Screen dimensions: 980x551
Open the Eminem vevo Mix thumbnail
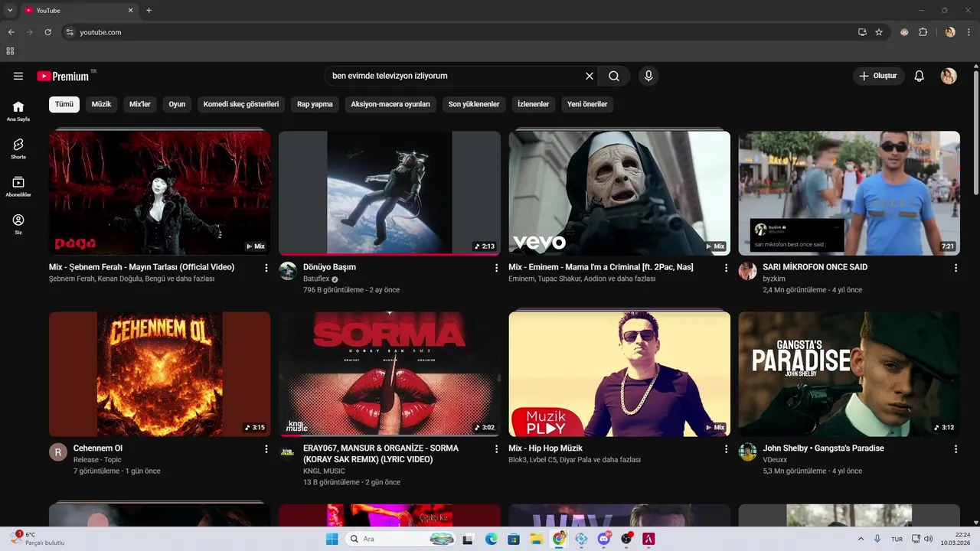619,193
